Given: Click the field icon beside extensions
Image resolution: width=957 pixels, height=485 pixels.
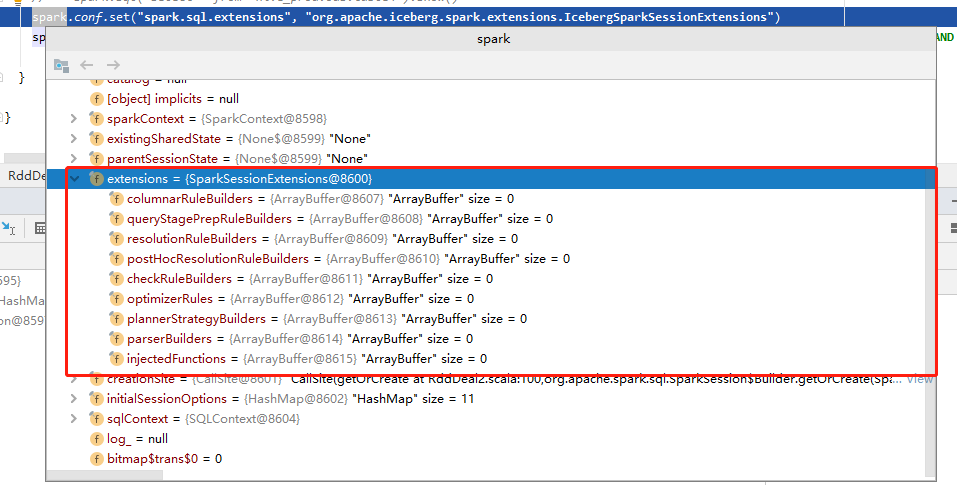Looking at the screenshot, I should pos(96,179).
